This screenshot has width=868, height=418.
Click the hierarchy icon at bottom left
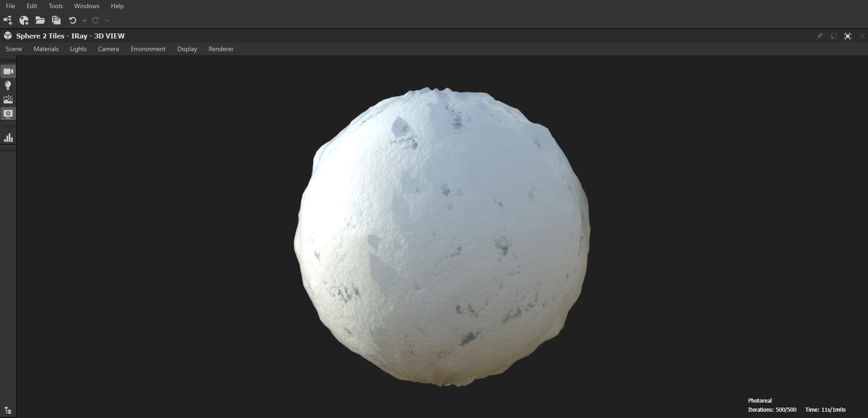(x=8, y=411)
